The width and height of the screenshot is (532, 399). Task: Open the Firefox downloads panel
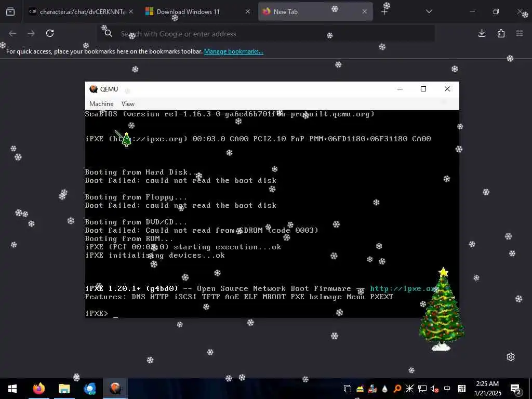[482, 33]
